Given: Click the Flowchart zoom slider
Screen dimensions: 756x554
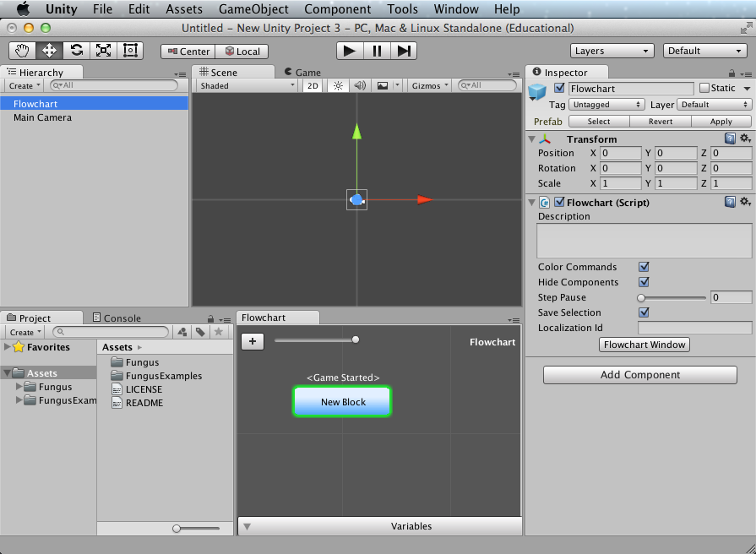Looking at the screenshot, I should (x=317, y=340).
